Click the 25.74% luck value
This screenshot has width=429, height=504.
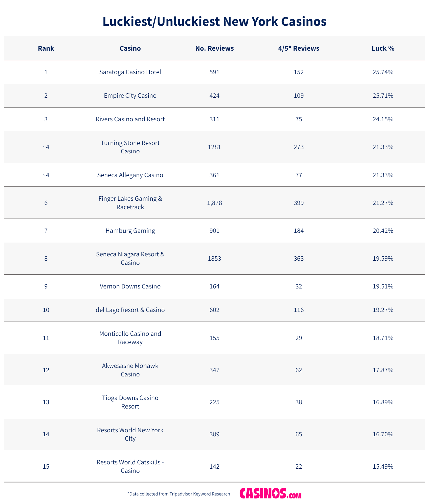point(383,72)
